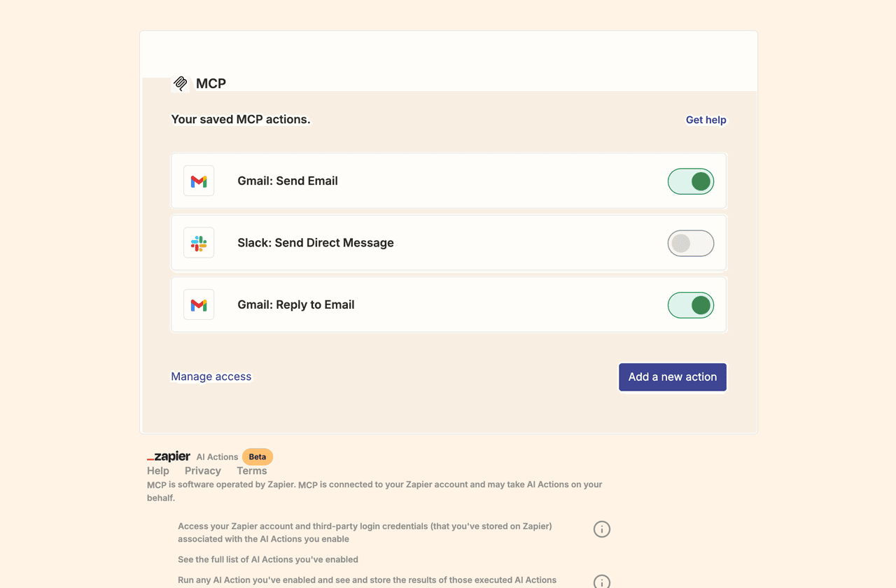
Task: Click the Slack icon in the actions list
Action: pos(199,243)
